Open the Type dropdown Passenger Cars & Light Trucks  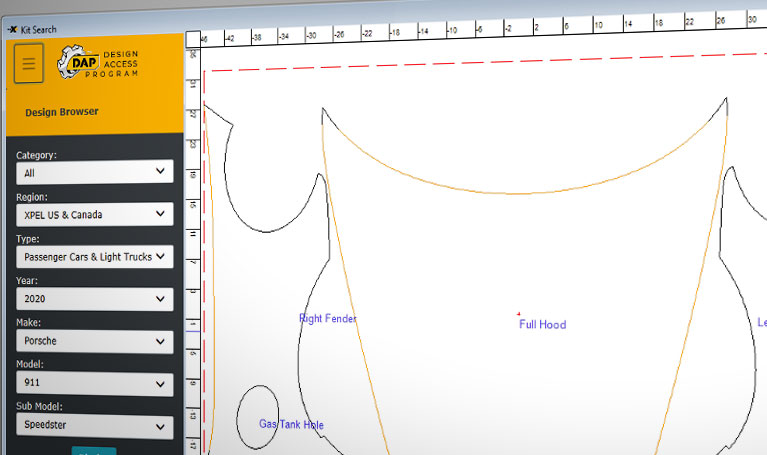tap(94, 256)
